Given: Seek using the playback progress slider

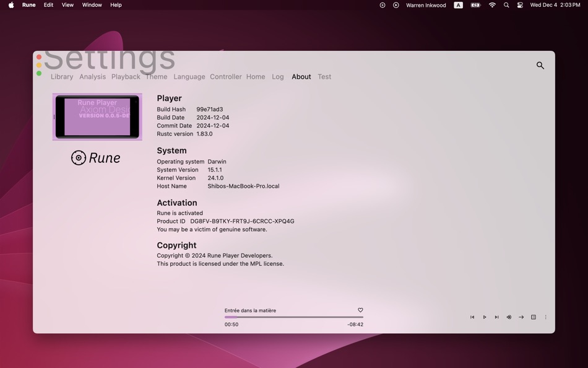Looking at the screenshot, I should click(x=294, y=317).
